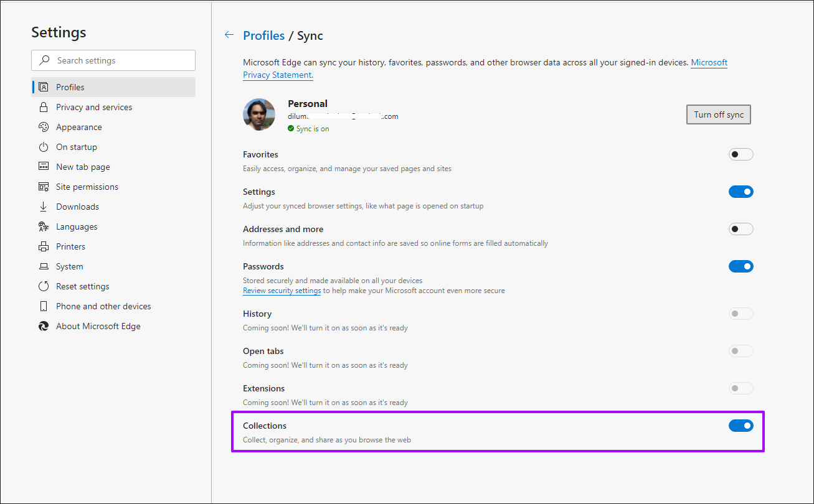Image resolution: width=814 pixels, height=504 pixels.
Task: Disable the Settings sync toggle
Action: click(741, 191)
